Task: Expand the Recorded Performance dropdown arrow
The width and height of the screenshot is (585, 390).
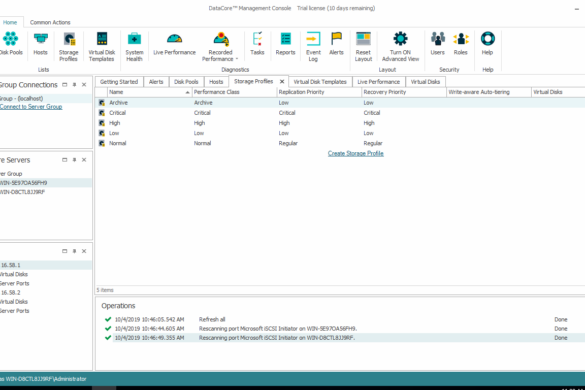Action: pos(237,59)
